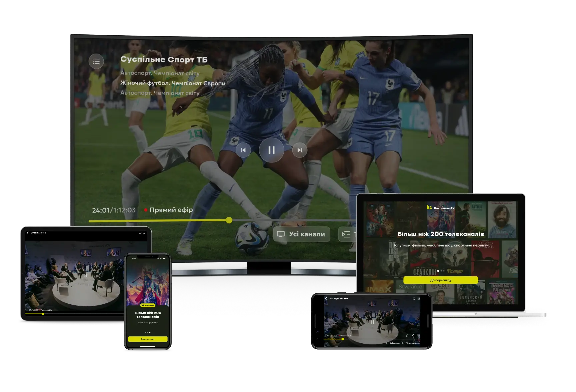
Task: Tap the fullscreen expand arrows on Android phone
Action: click(x=413, y=335)
